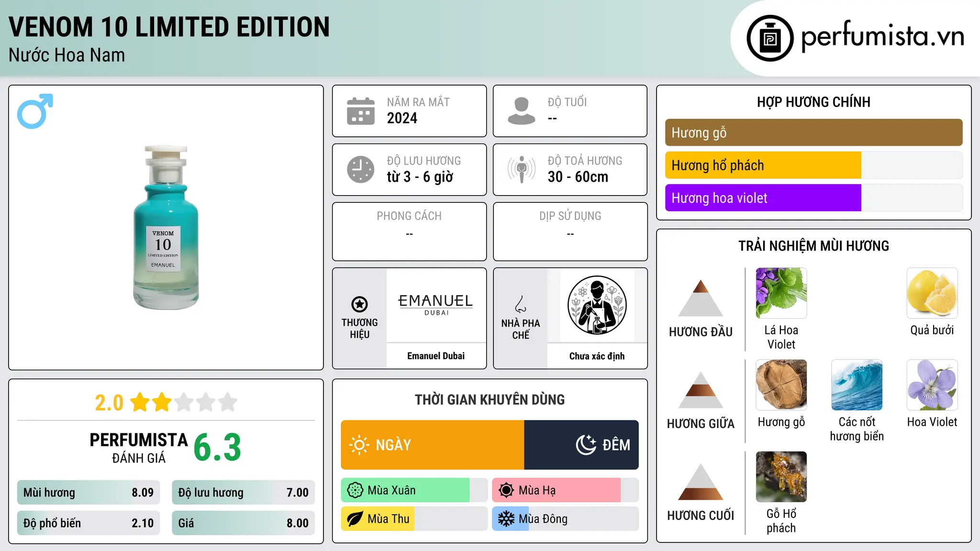Click the calendar icon beside Năm ra mắt
980x551 pixels.
(x=361, y=111)
